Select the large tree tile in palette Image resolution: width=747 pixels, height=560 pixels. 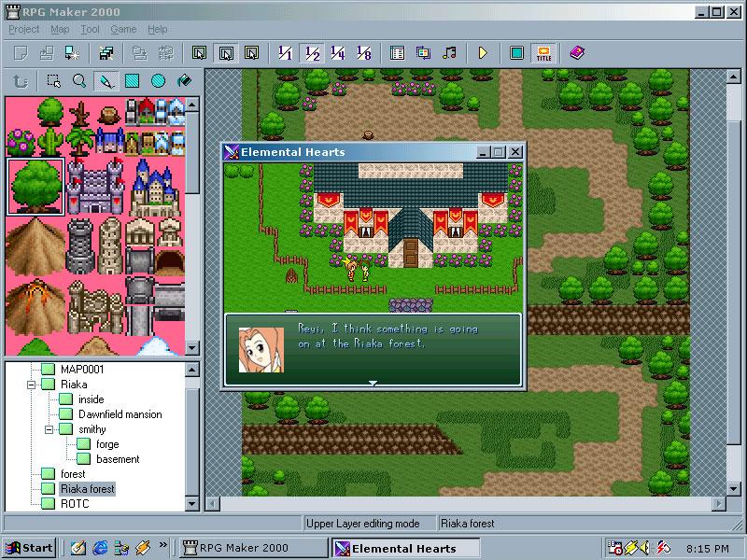pos(35,186)
